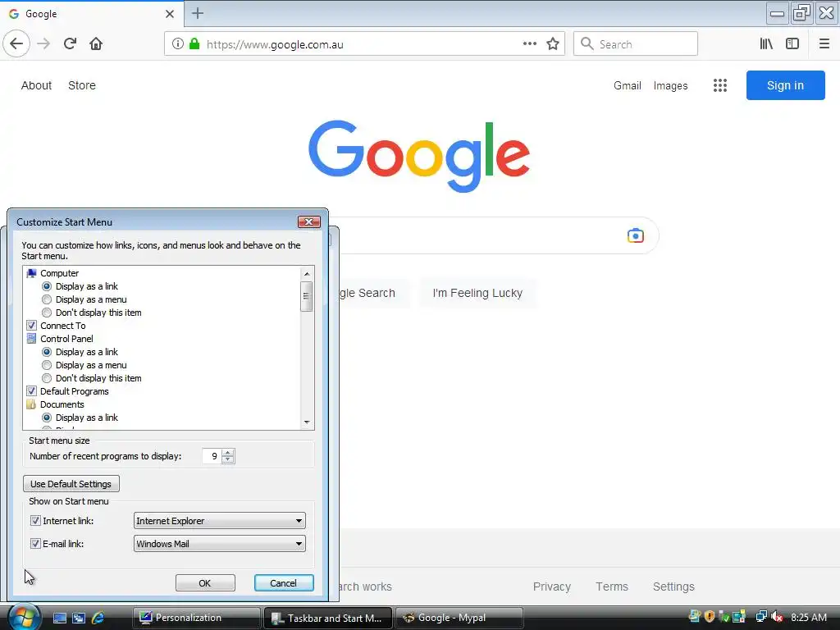Viewport: 840px width, 630px height.
Task: Select Computer 'Display as a menu'
Action: click(x=47, y=299)
